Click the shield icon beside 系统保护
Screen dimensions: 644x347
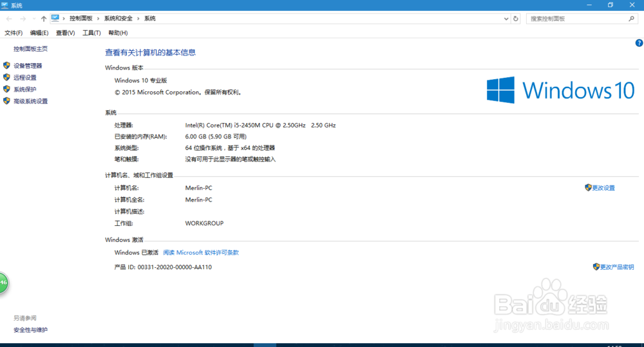coord(6,89)
